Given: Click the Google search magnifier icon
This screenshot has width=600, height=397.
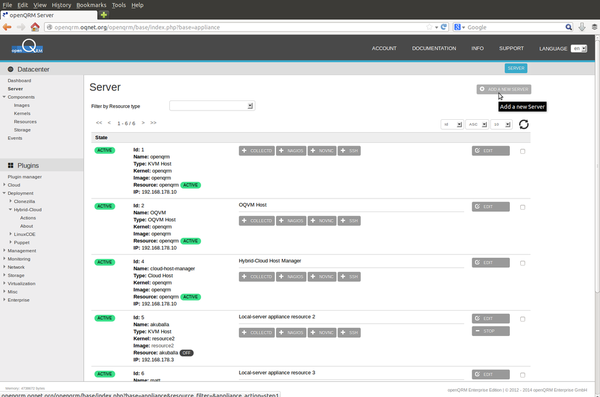Looking at the screenshot, I should (x=569, y=27).
